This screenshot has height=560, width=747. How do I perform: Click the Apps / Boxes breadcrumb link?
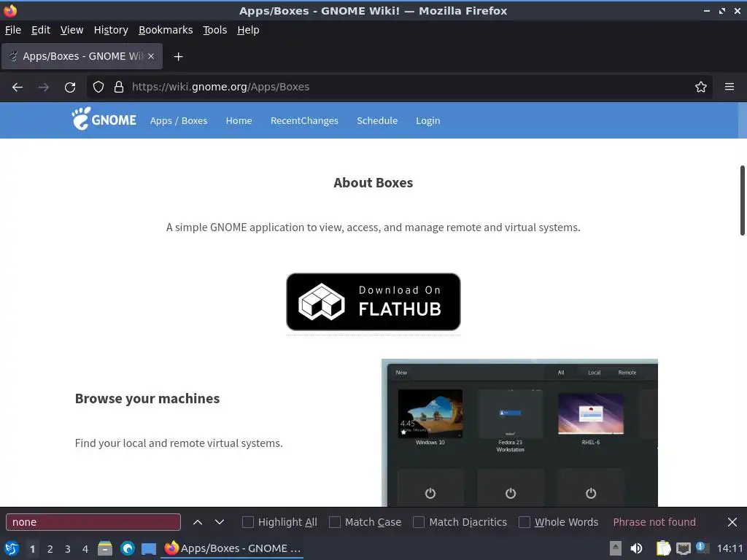[x=179, y=120]
